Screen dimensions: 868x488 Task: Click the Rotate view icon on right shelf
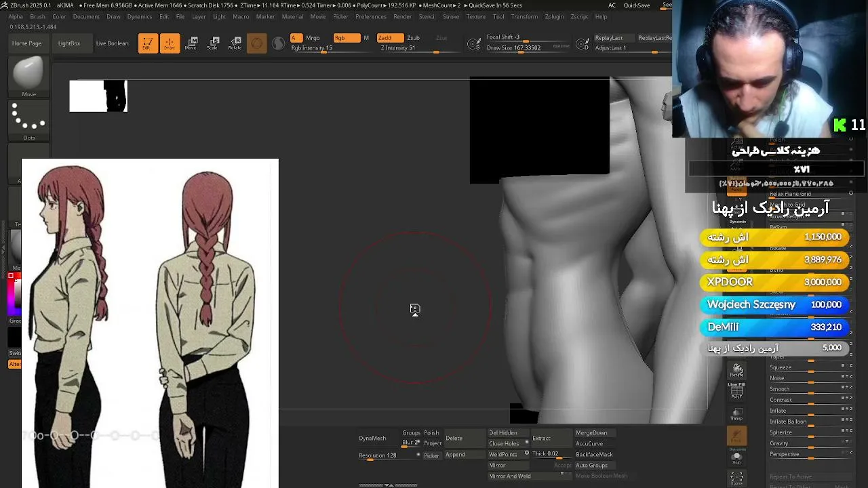pyautogui.click(x=737, y=370)
